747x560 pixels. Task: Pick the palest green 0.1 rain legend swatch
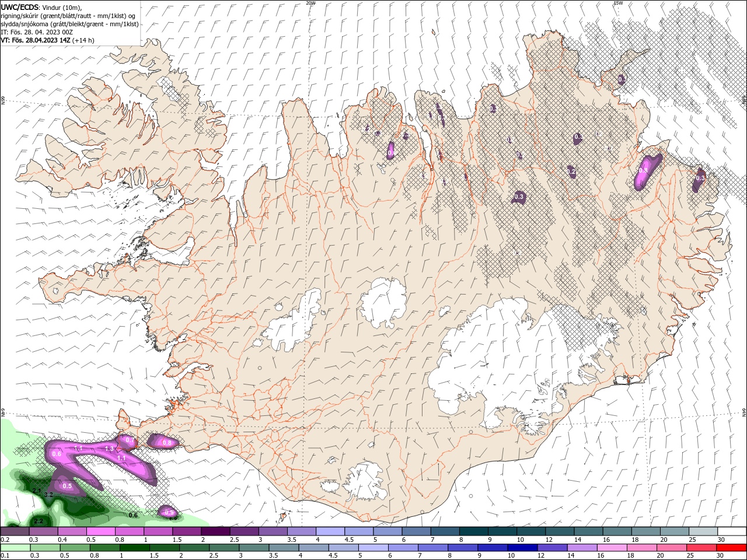pyautogui.click(x=15, y=548)
